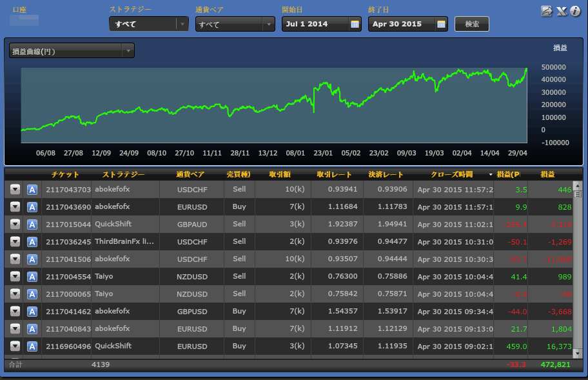Expand row arrow for ticket 2117036245
Image resolution: width=588 pixels, height=380 pixels.
[15, 241]
